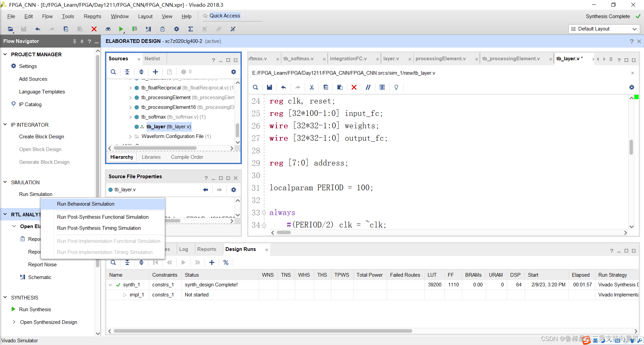
Task: Click the red X delete icon in editor
Action: (354, 87)
